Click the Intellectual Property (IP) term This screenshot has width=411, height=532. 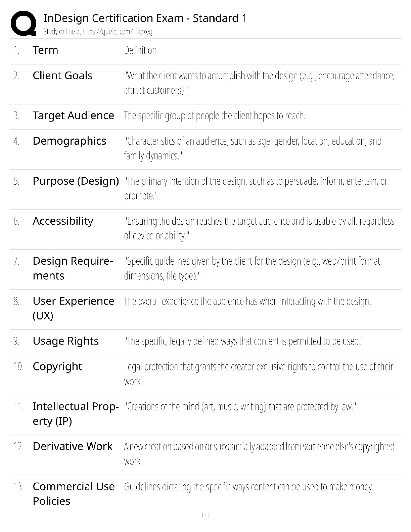(75, 413)
